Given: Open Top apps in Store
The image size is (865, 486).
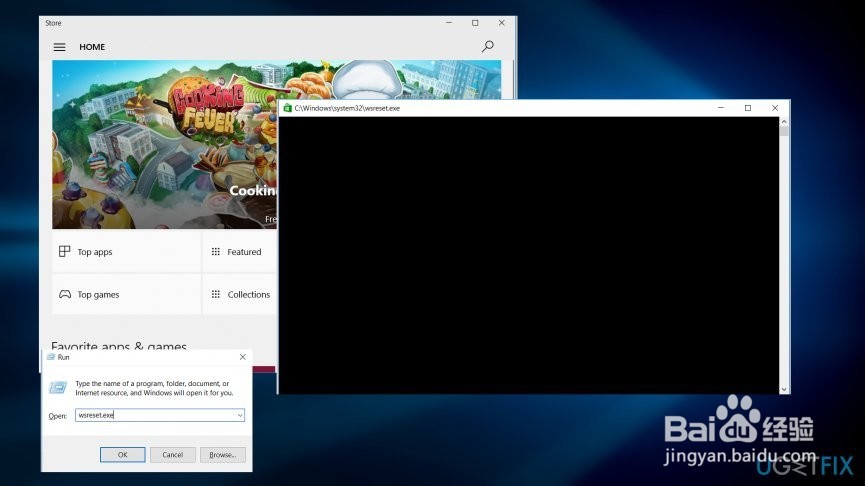Looking at the screenshot, I should coord(126,252).
